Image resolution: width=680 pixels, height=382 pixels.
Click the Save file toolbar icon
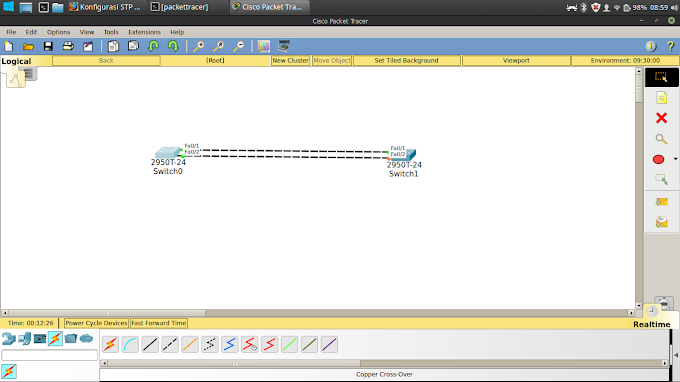[x=48, y=46]
